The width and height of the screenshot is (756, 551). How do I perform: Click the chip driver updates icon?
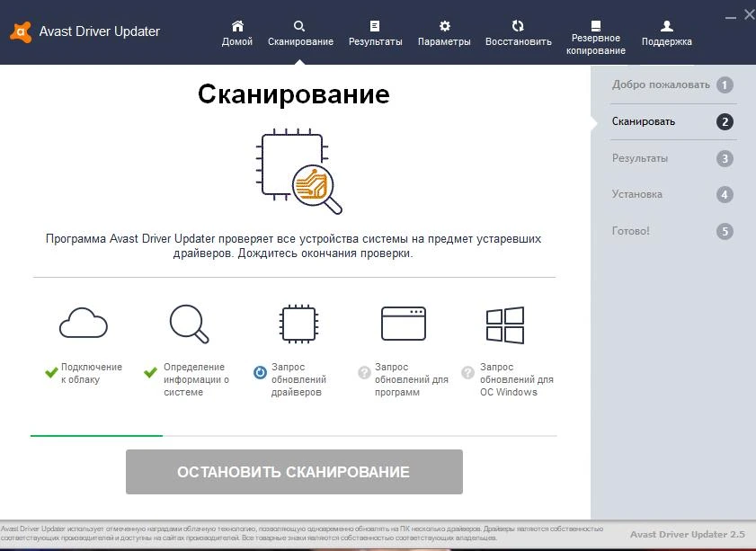pos(298,324)
